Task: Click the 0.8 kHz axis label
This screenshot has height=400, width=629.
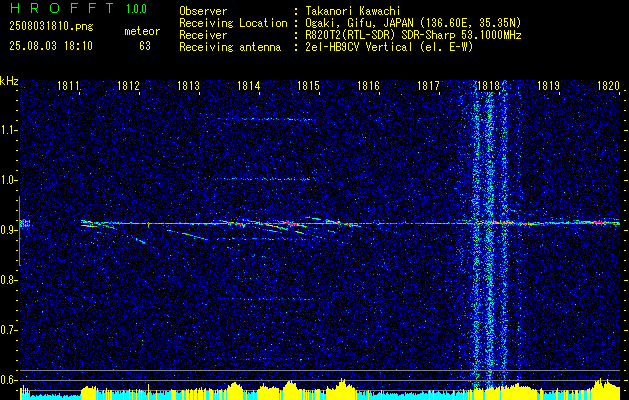Action: 8,280
